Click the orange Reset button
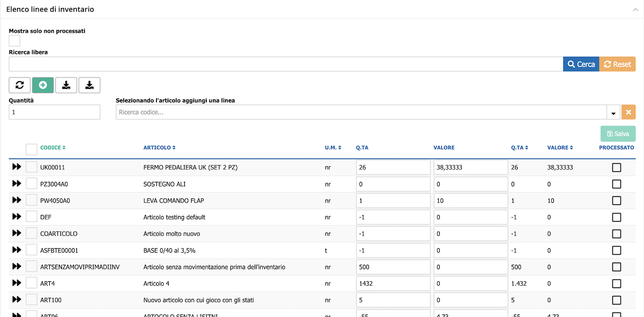 (x=617, y=64)
